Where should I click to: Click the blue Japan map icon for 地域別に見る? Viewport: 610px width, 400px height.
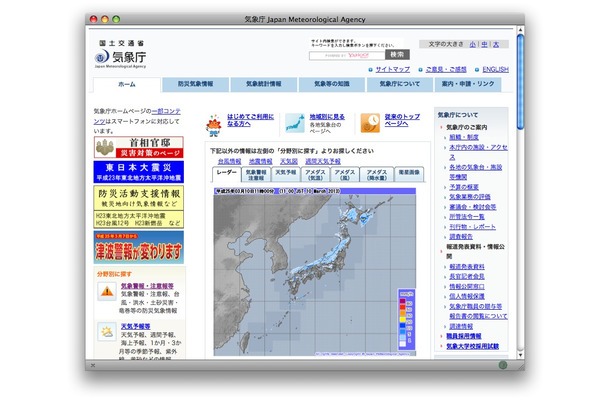click(x=295, y=123)
